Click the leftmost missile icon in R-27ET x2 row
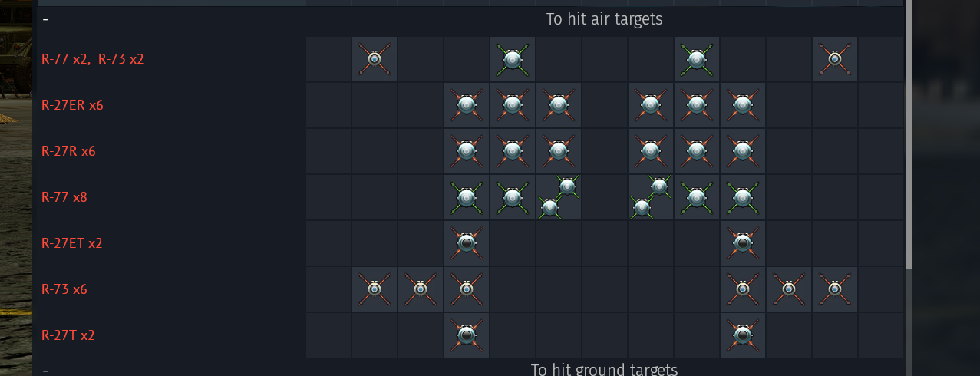Image resolution: width=980 pixels, height=376 pixels. [x=467, y=243]
